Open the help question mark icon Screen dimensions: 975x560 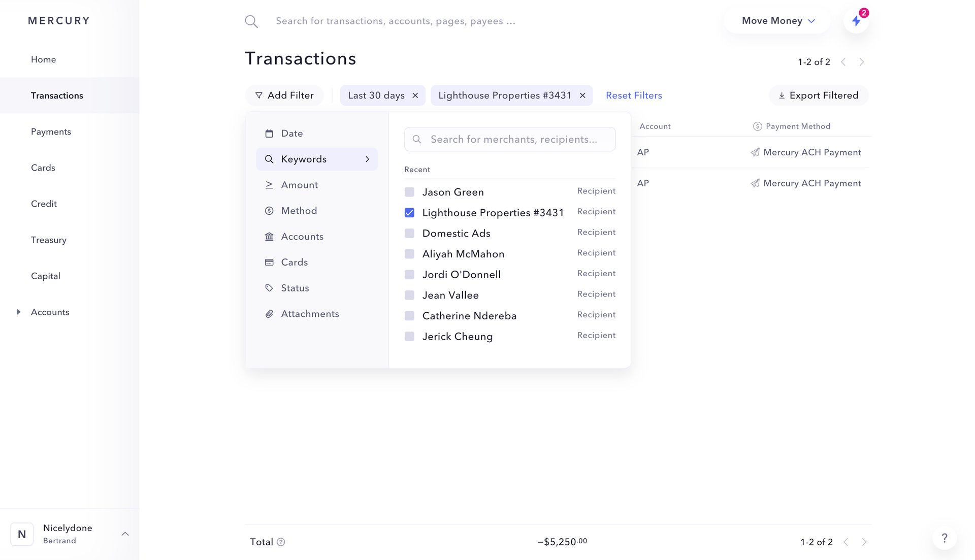944,538
